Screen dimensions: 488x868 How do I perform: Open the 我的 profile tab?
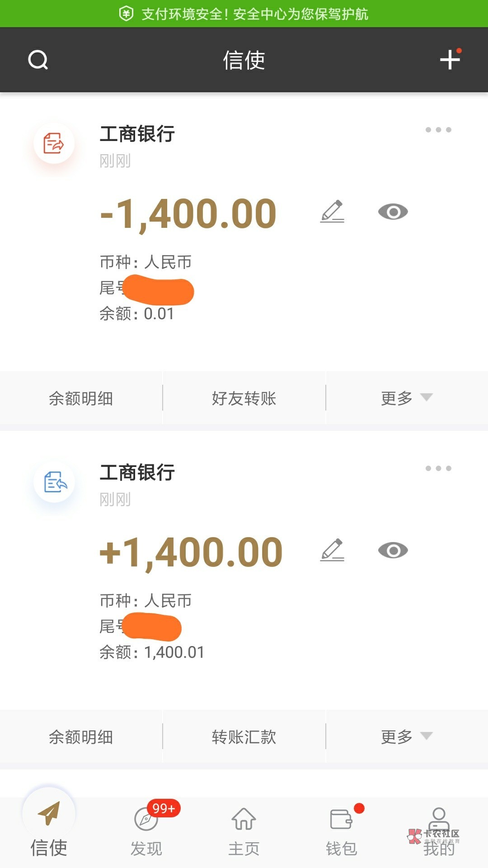pyautogui.click(x=439, y=831)
